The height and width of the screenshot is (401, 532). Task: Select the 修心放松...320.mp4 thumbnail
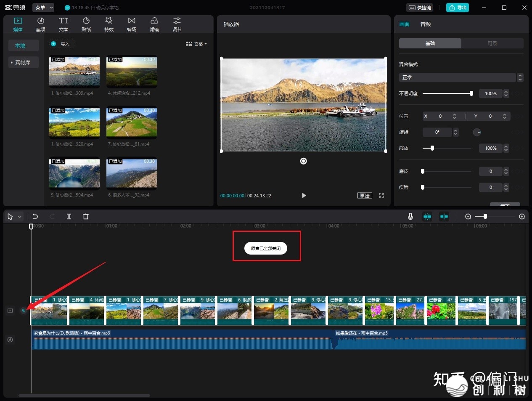click(74, 122)
